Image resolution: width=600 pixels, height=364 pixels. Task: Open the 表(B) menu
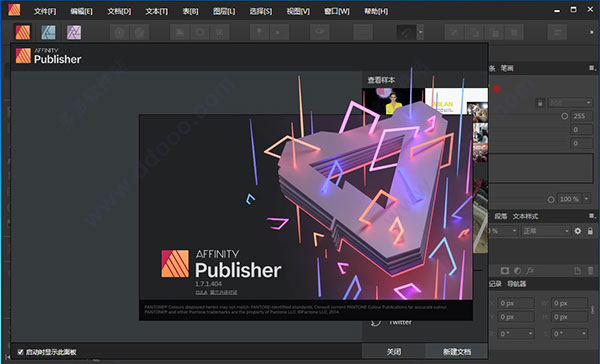190,11
